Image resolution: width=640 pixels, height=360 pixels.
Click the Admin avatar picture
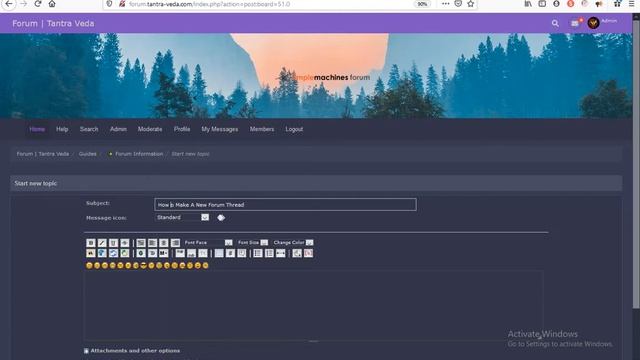(593, 23)
